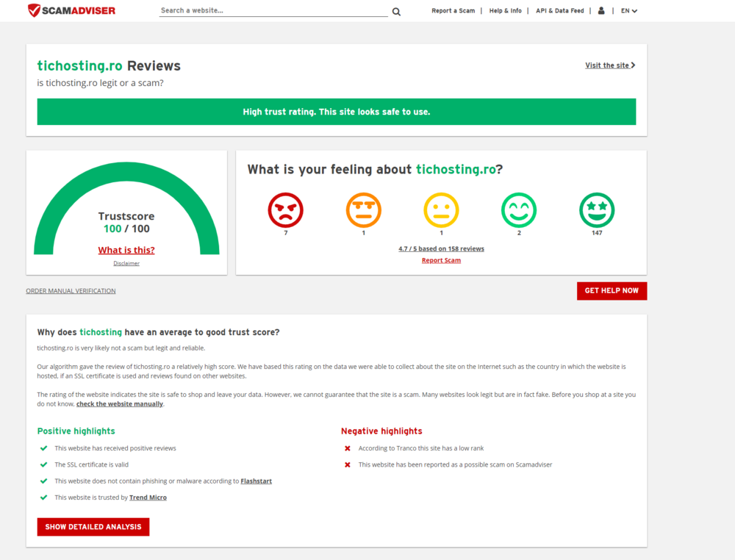Open the API & Data Feed menu
The image size is (735, 560).
click(x=560, y=11)
